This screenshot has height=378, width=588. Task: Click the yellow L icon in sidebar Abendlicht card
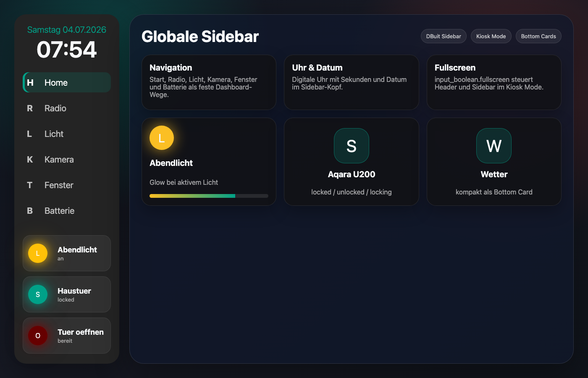(x=38, y=253)
